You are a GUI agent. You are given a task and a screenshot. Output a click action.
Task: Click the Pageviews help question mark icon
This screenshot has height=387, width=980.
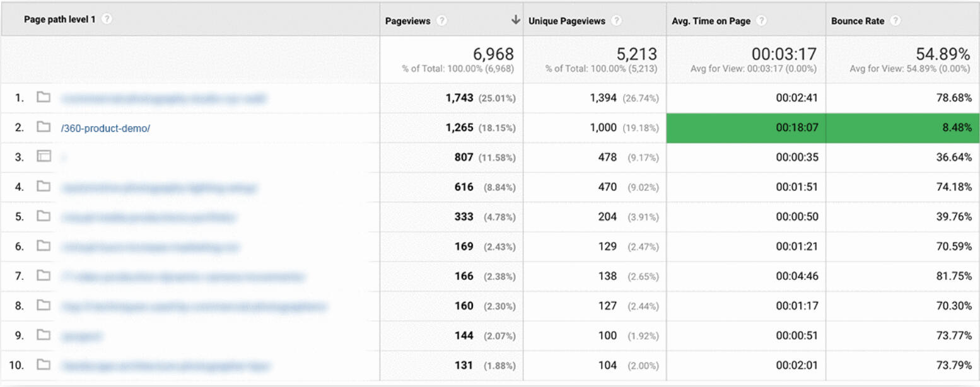442,21
